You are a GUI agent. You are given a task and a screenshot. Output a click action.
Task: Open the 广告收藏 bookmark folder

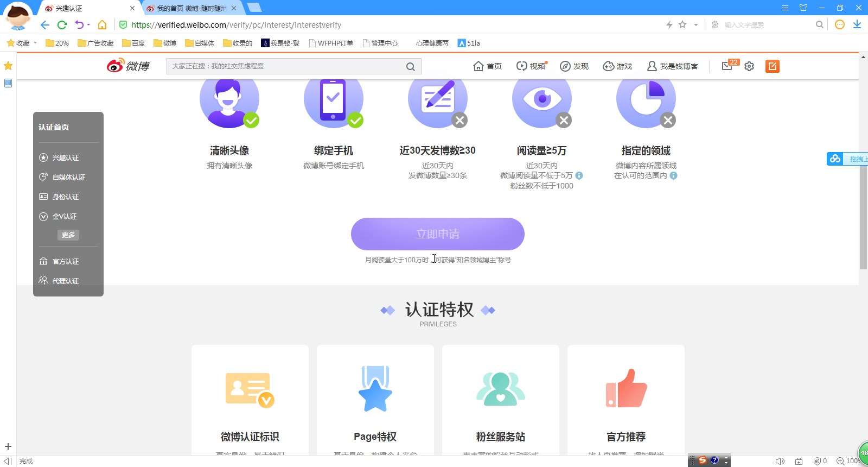95,43
